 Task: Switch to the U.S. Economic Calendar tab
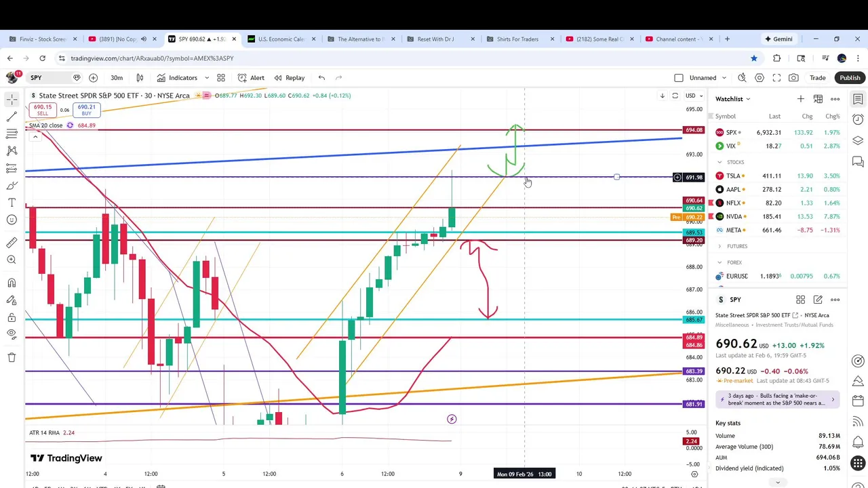281,39
